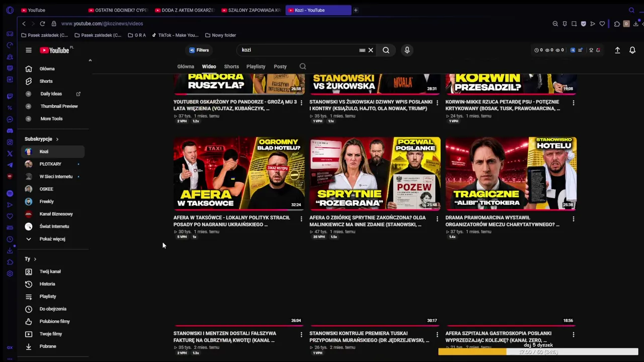The width and height of the screenshot is (644, 362).
Task: Open the Kozi subscription
Action: (x=53, y=151)
